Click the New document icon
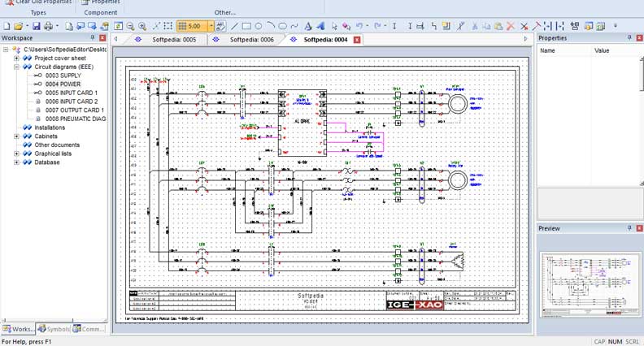Screen dimensions: 644x346 point(7,26)
